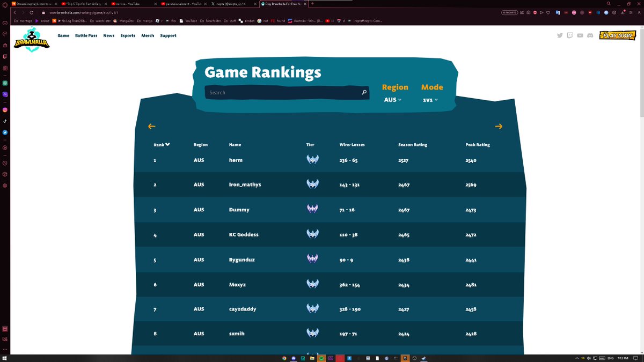Image resolution: width=644 pixels, height=362 pixels.
Task: Click Rygunduz's tier emblem
Action: tap(312, 260)
